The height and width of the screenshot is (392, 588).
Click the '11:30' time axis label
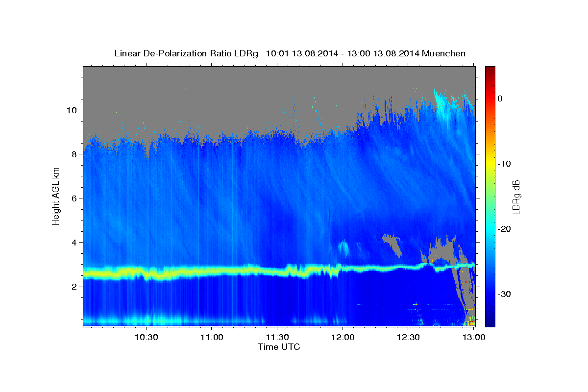(x=277, y=337)
